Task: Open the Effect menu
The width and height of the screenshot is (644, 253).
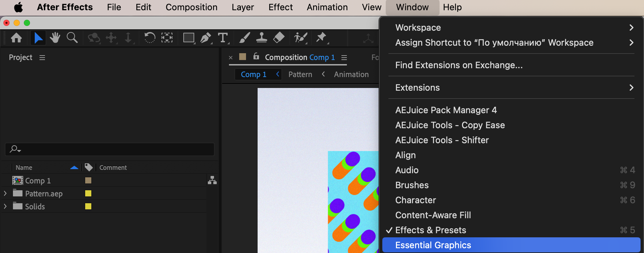Action: 280,7
